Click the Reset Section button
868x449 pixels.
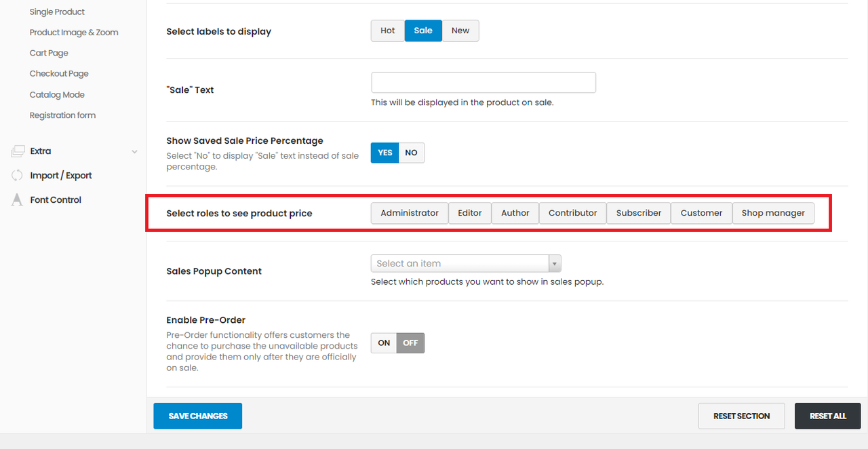click(x=741, y=416)
